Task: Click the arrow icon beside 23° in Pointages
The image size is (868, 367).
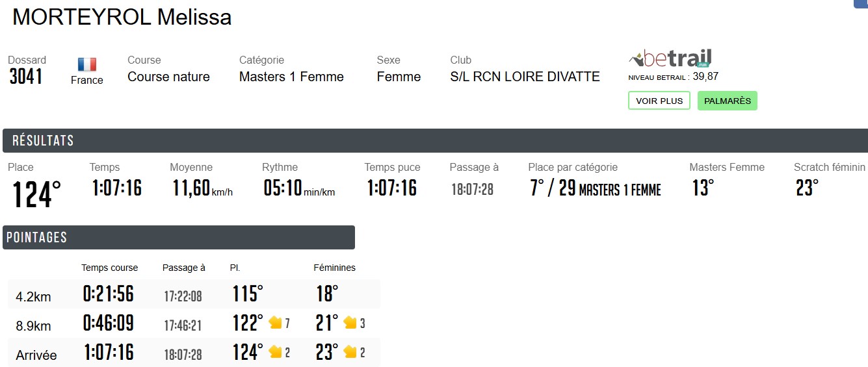Action: point(350,352)
